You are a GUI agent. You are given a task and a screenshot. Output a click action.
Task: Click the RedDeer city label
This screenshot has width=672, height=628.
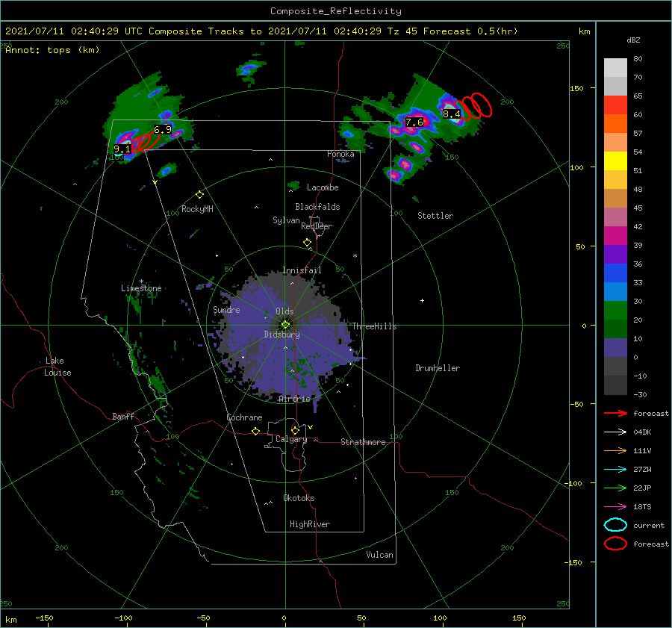pos(317,226)
